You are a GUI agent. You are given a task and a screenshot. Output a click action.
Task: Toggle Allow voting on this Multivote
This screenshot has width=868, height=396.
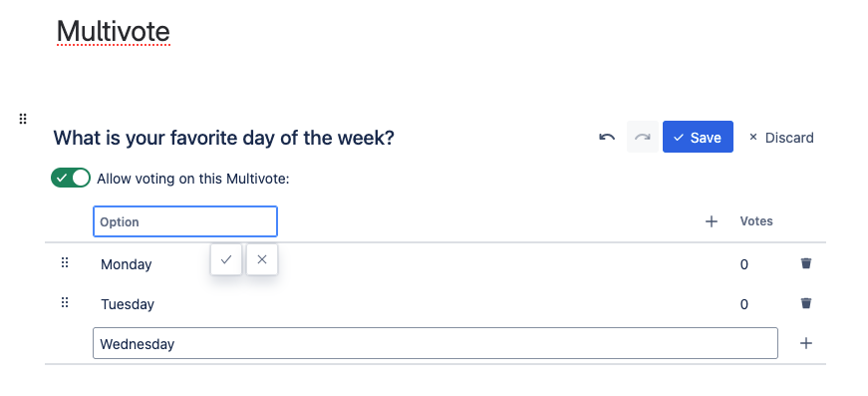coord(71,178)
